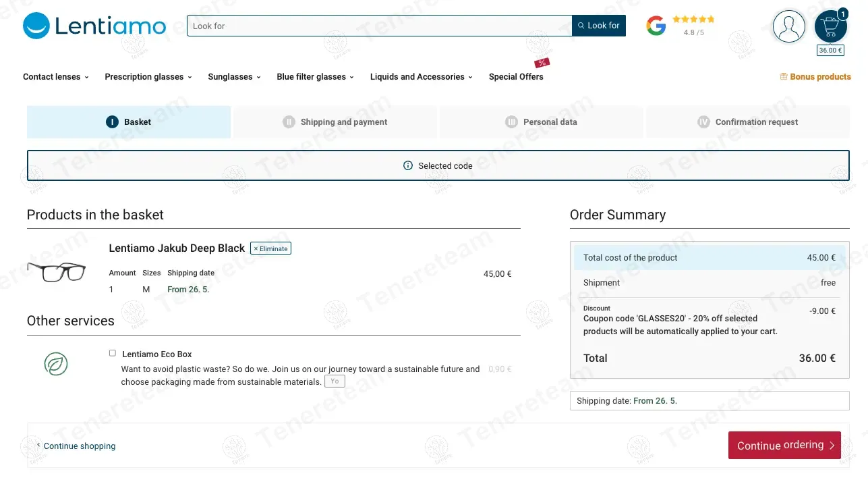Expand the Sunglasses menu
This screenshot has height=480, width=868.
234,77
